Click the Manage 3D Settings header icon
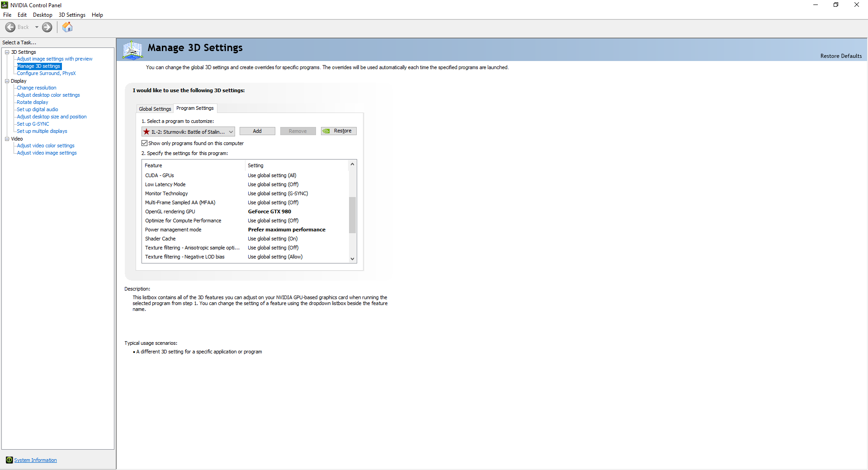Image resolution: width=868 pixels, height=470 pixels. (x=133, y=50)
